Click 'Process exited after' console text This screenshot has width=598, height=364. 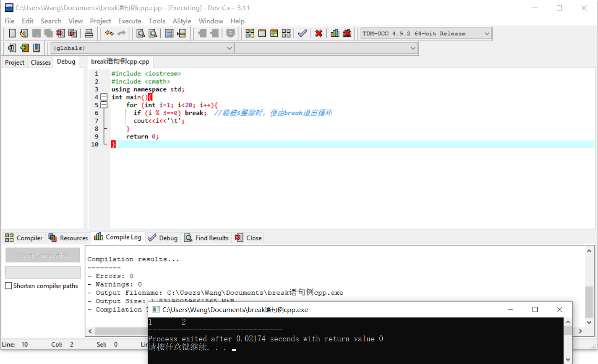190,339
